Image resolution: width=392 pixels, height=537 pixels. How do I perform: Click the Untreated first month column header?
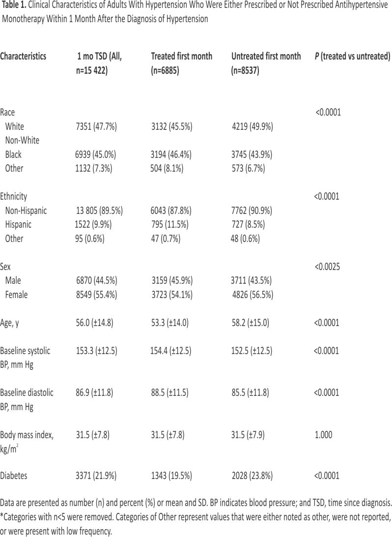tap(266, 63)
